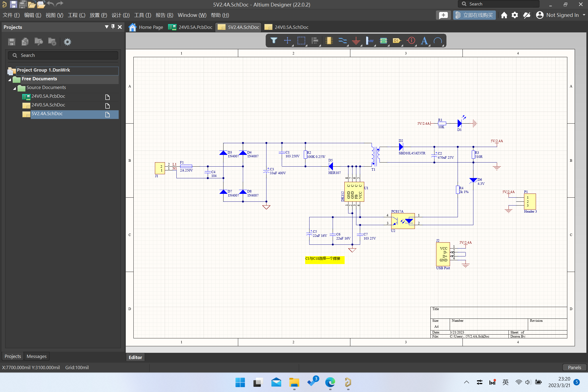The image size is (588, 392).
Task: Click the Place Directive info icon
Action: click(411, 41)
